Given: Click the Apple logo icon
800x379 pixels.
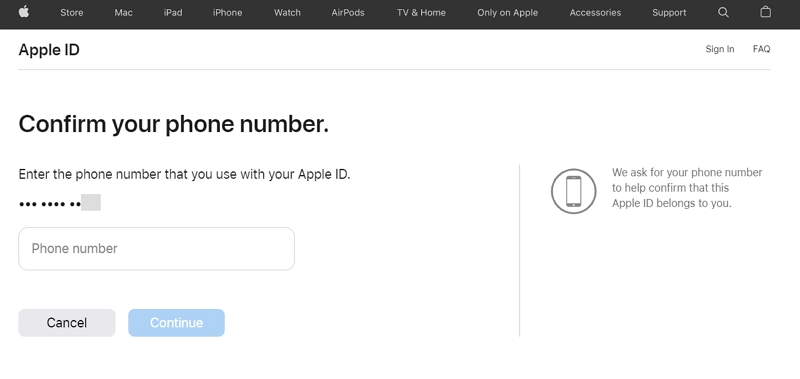Looking at the screenshot, I should tap(24, 12).
